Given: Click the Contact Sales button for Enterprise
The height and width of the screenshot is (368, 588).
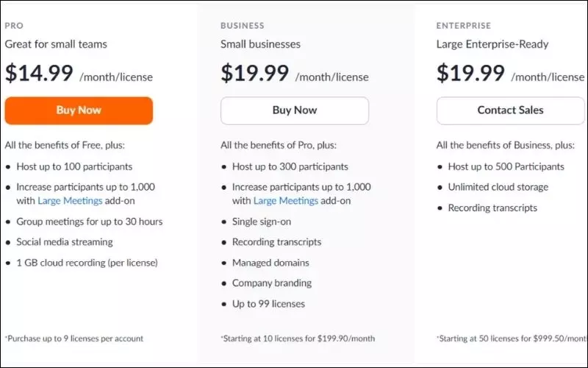Looking at the screenshot, I should [x=510, y=110].
